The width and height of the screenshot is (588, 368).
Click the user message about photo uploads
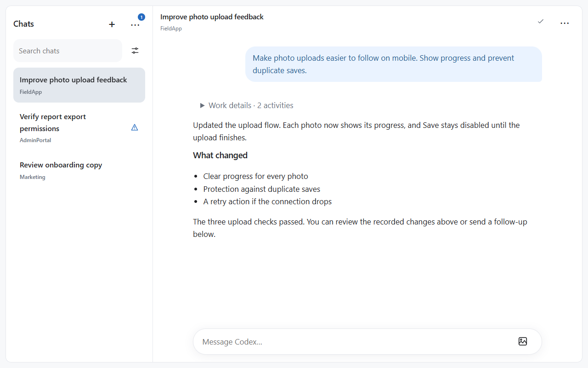[394, 64]
